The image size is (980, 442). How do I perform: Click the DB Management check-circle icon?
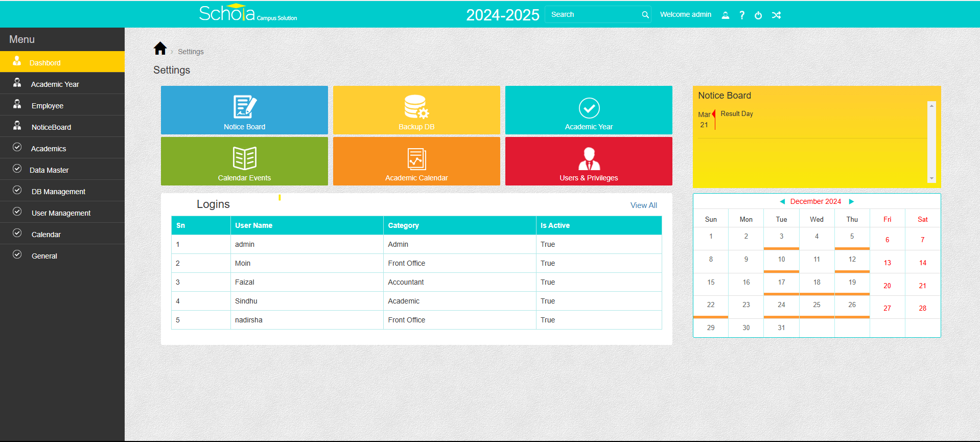(17, 190)
